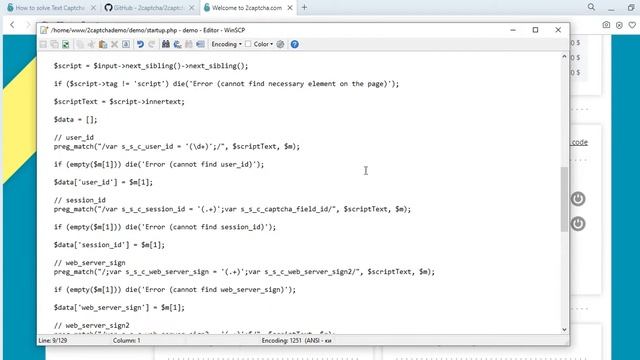Screen dimensions: 640x360
Task: Minimize the browser window
Action: pos(611,8)
